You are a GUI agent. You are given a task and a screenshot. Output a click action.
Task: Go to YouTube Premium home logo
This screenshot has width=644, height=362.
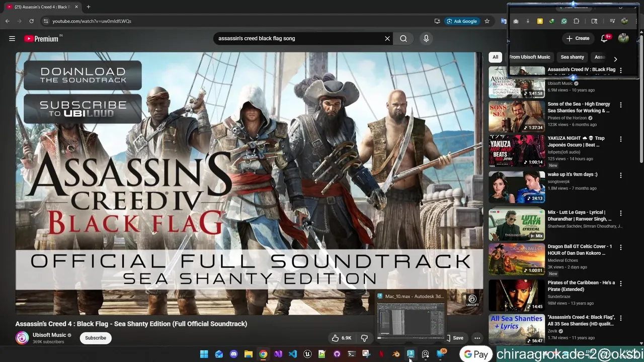pyautogui.click(x=41, y=38)
